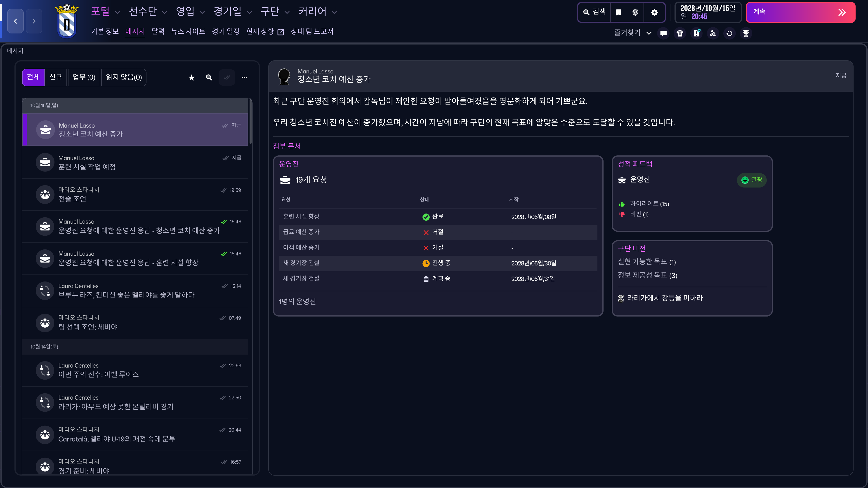Click the shirt kit shortcut icon
This screenshot has width=868, height=488.
[x=680, y=33]
